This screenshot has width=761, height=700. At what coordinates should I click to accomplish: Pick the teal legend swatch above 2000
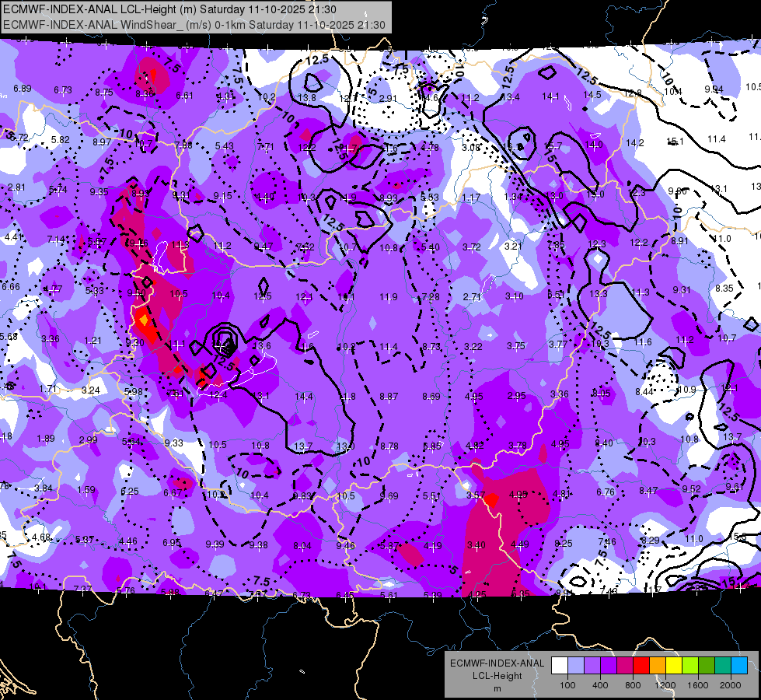pyautogui.click(x=723, y=666)
